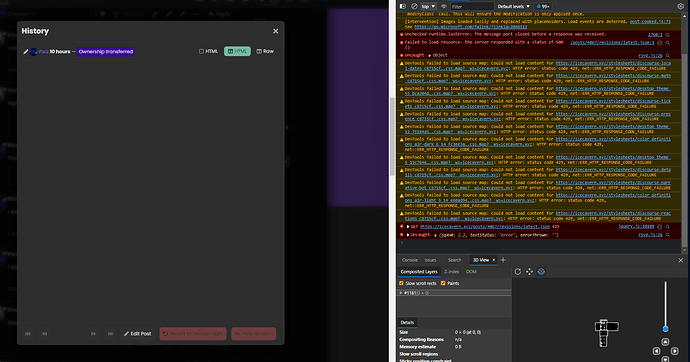Image resolution: width=690 pixels, height=362 pixels.
Task: Select the inline HTML view option
Action: 209,51
